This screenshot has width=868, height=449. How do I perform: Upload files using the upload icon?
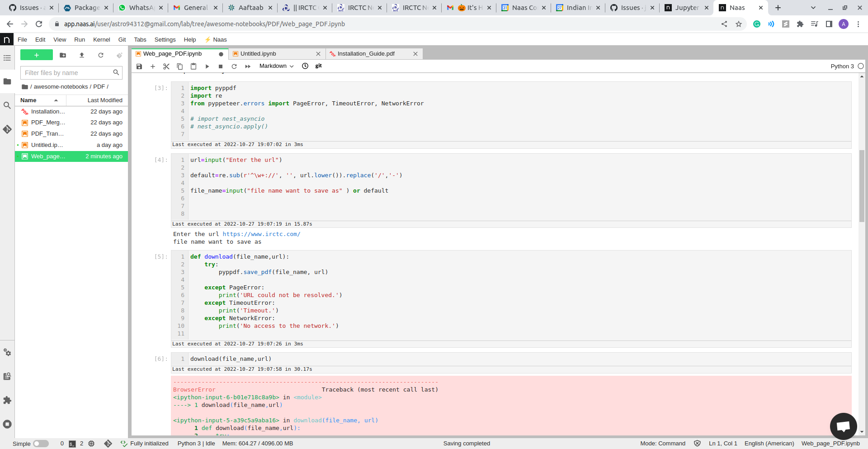(x=81, y=55)
